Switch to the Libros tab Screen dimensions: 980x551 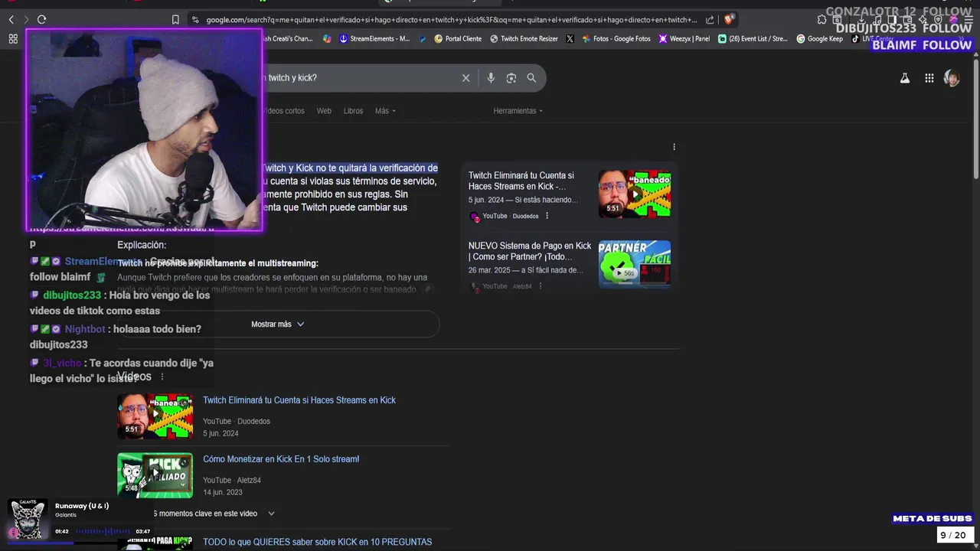pyautogui.click(x=353, y=111)
